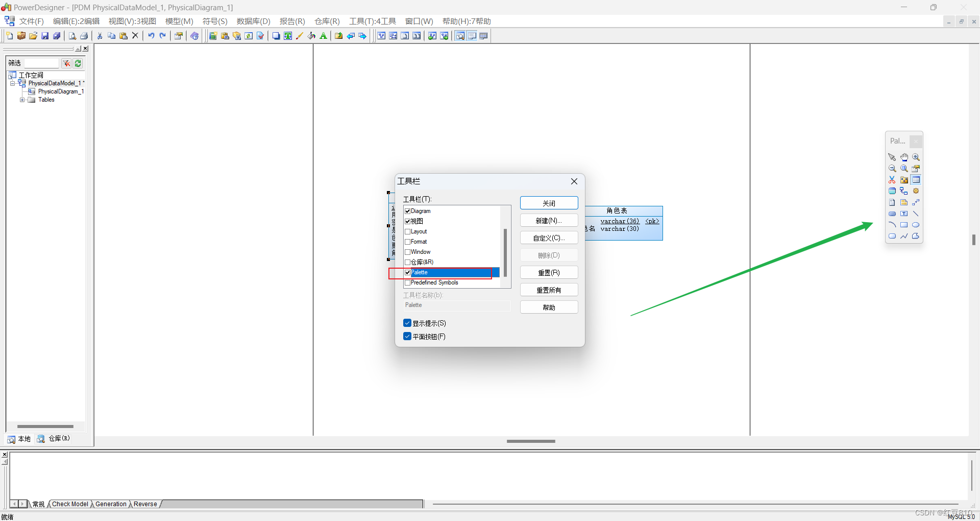Screen dimensions: 980x521
Task: Select the Polygon tool in Palette
Action: tap(916, 236)
